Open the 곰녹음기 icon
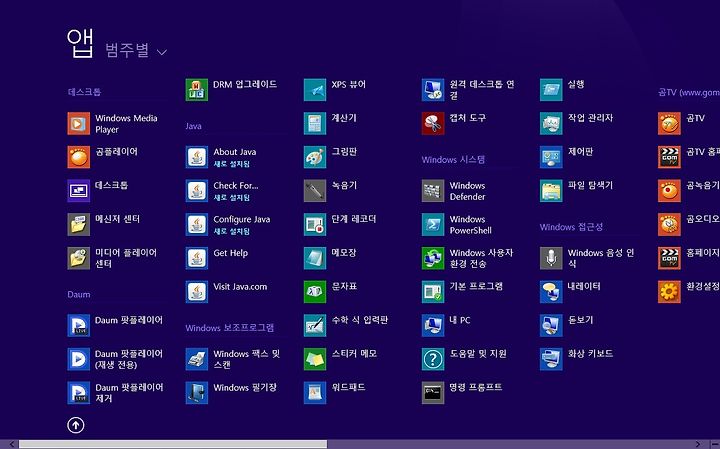 tap(669, 191)
